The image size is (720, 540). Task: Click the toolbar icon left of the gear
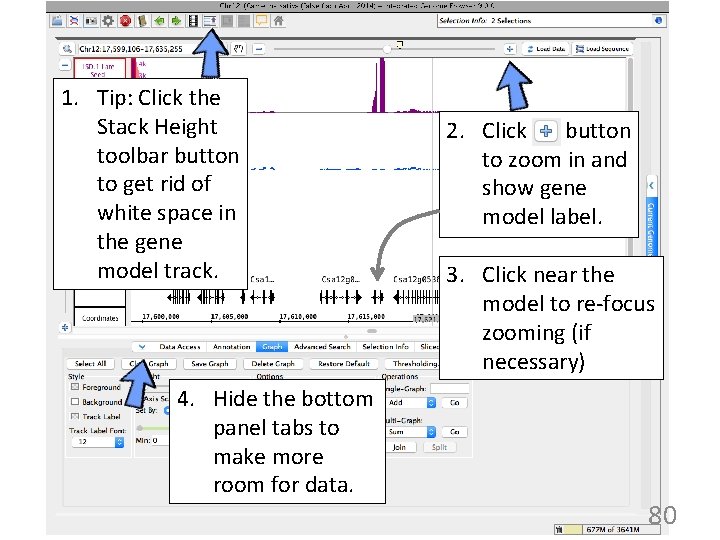pyautogui.click(x=91, y=21)
